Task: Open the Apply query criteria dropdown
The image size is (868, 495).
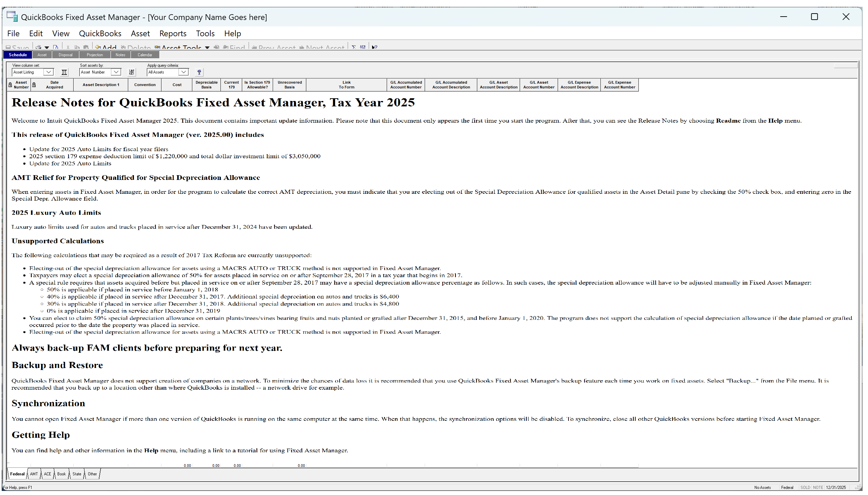Action: [183, 72]
